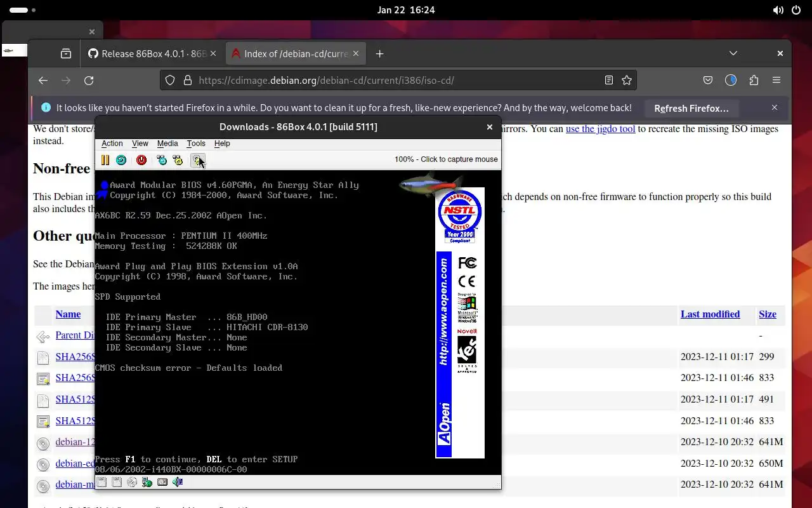Pause the 86Box emulation

[105, 161]
